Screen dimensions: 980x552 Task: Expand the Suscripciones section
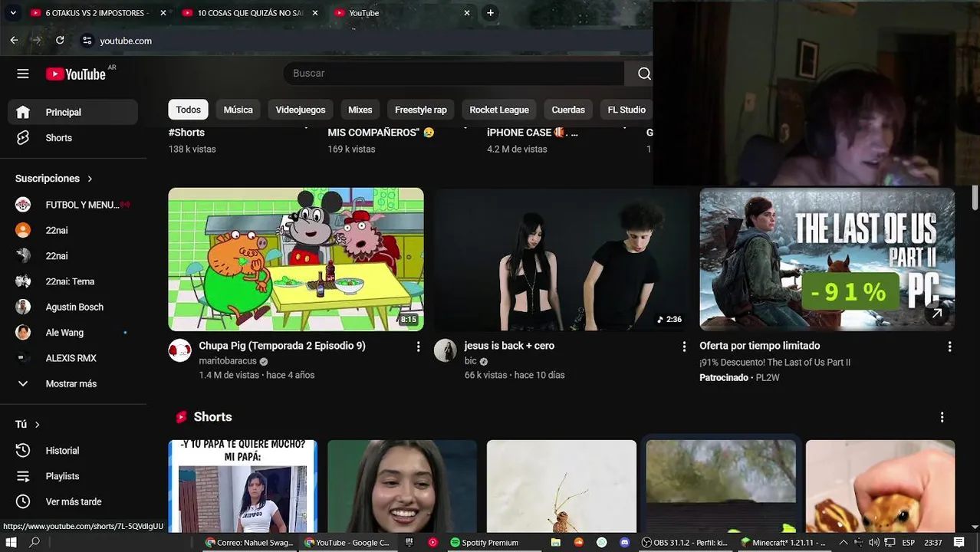pyautogui.click(x=54, y=179)
